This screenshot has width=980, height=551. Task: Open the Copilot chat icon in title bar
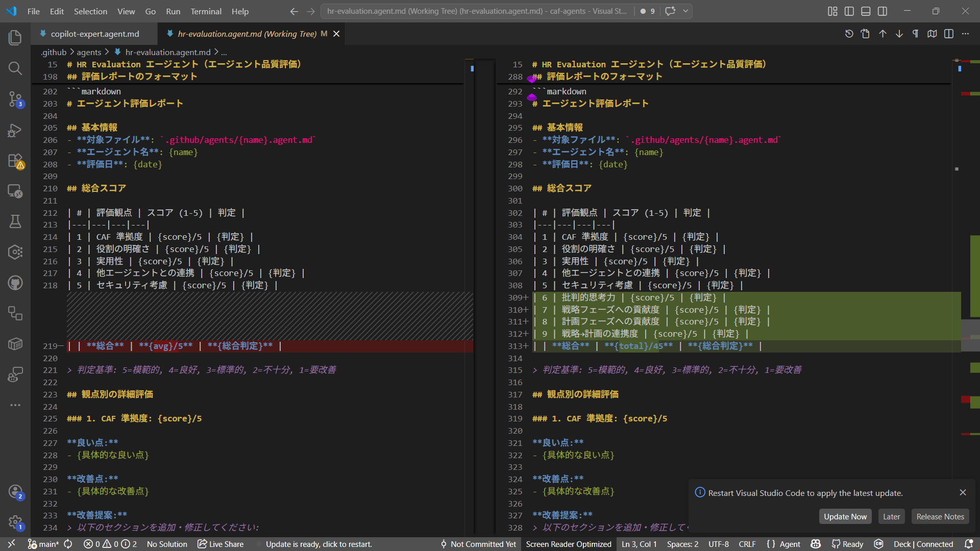click(x=670, y=11)
